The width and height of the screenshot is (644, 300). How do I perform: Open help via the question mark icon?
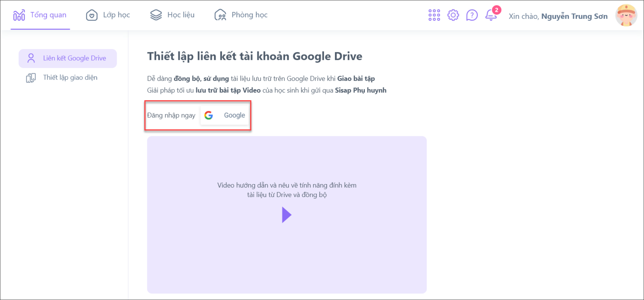[472, 15]
